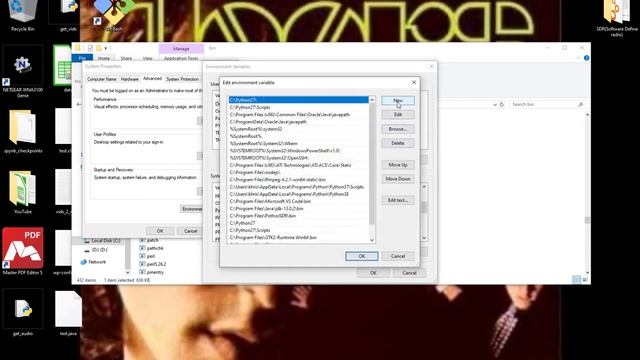Select the Java\jdk-13.0.2\bin entry
This screenshot has height=360, width=640.
[x=298, y=209]
